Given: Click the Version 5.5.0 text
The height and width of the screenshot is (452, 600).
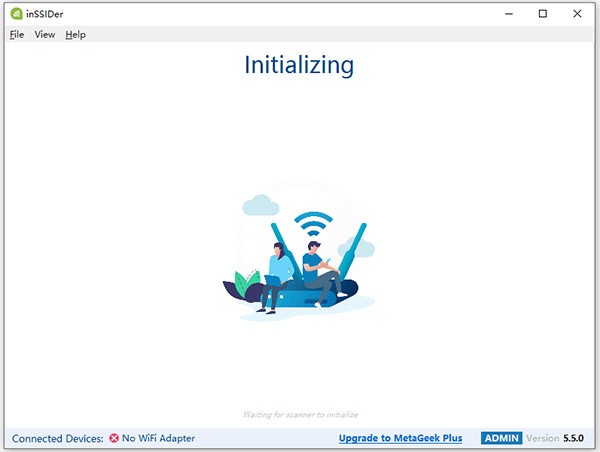Looking at the screenshot, I should point(558,438).
